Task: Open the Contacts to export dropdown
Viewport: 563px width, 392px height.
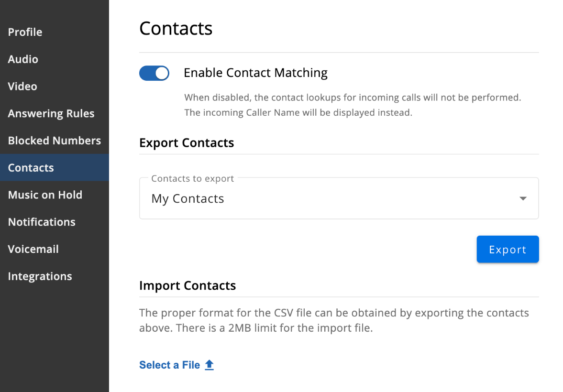Action: (x=339, y=198)
